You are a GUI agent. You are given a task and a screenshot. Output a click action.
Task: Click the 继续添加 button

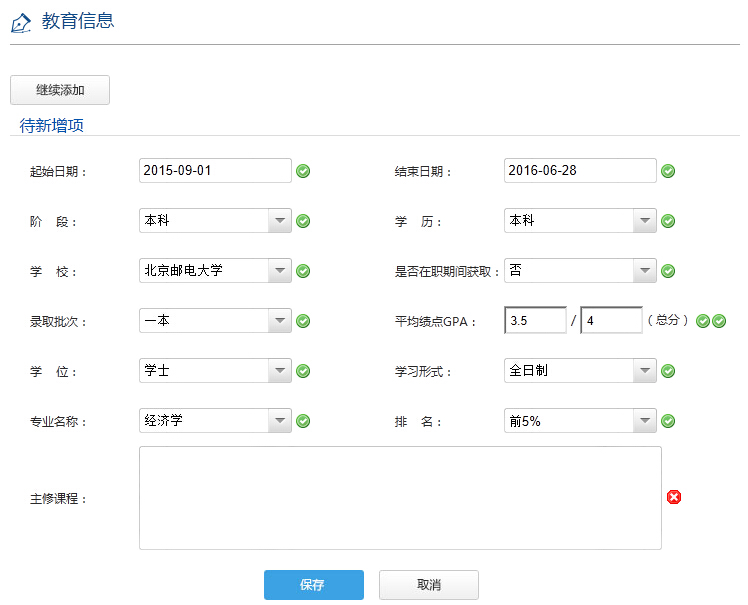(60, 90)
